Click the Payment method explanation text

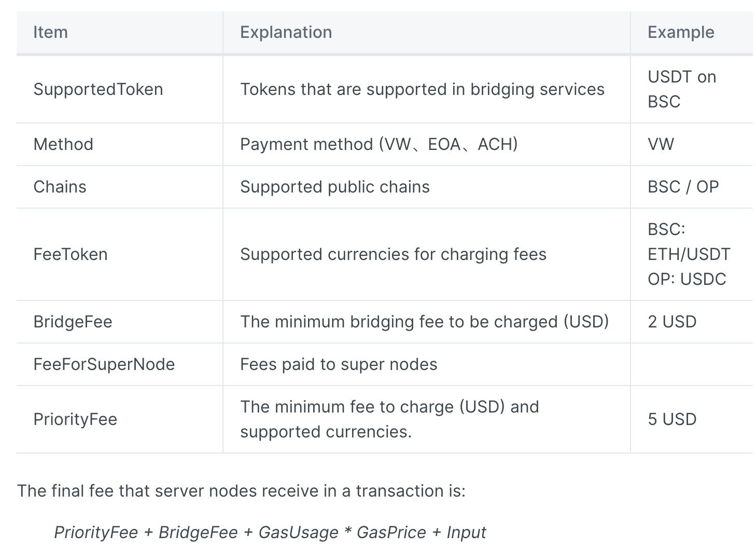point(379,144)
